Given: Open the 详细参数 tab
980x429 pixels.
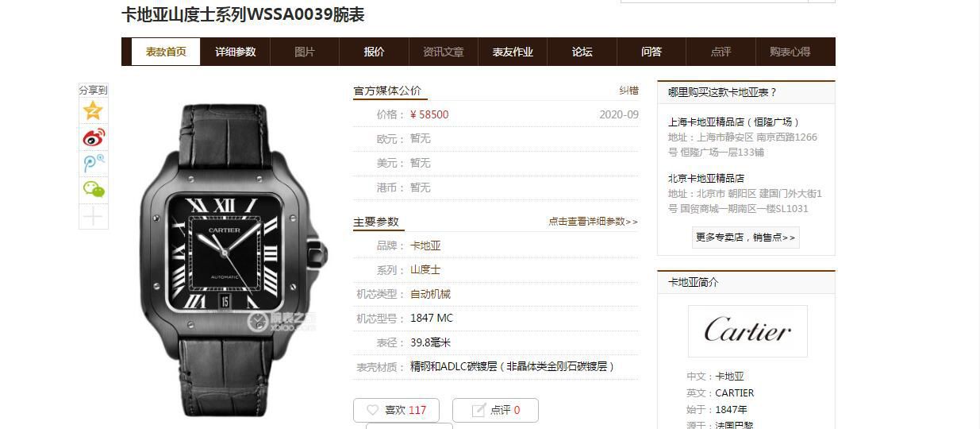Looking at the screenshot, I should (236, 52).
